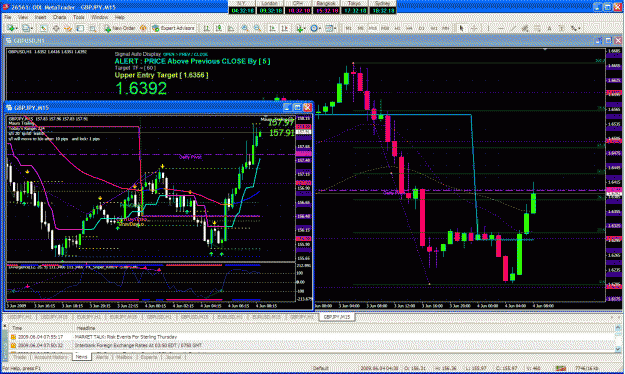This screenshot has width=625, height=374.
Task: Toggle chart shift from right border
Action: (x=285, y=28)
